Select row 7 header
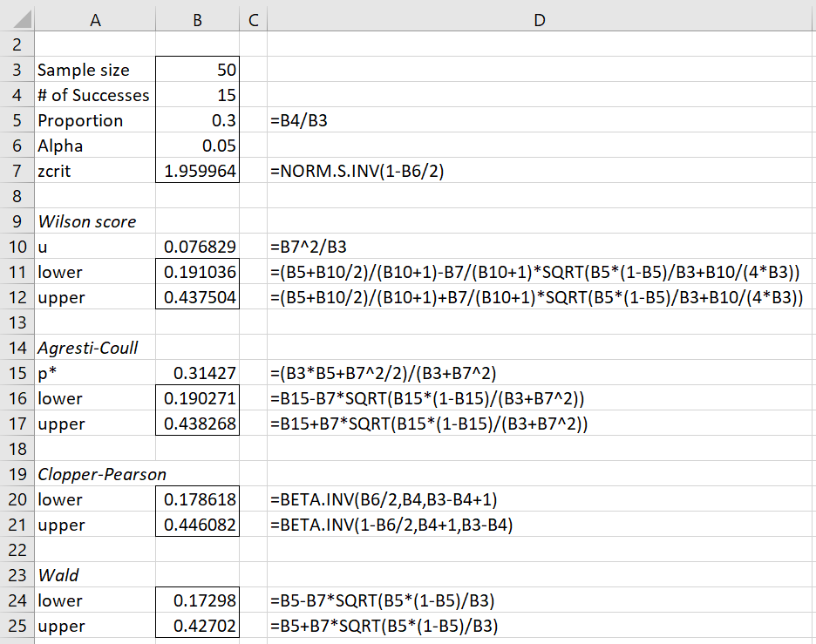816x644 pixels. 17,171
